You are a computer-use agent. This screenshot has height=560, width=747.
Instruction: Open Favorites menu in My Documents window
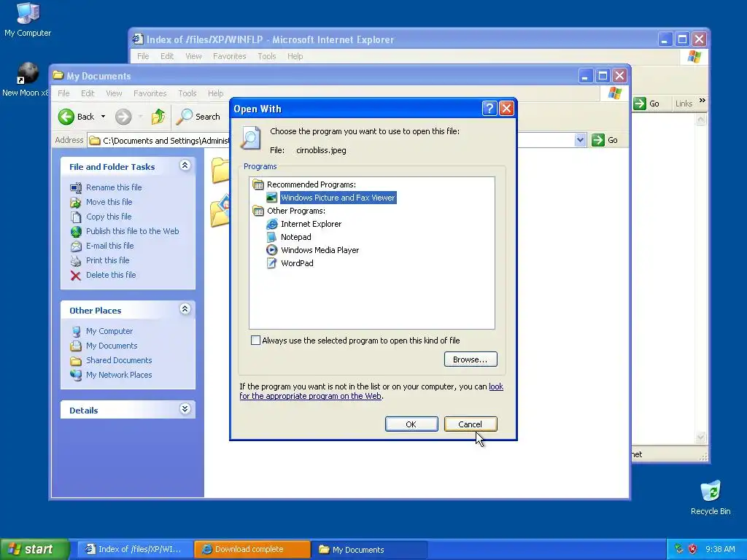[150, 93]
